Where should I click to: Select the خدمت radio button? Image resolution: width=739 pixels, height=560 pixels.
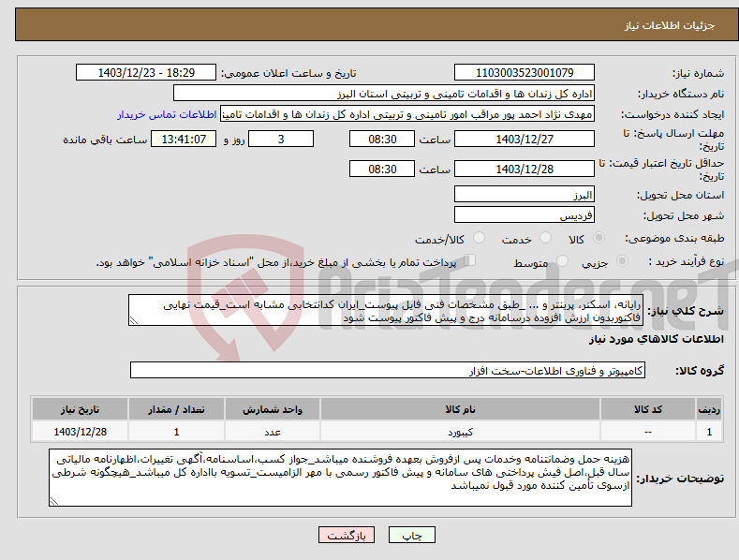click(545, 238)
